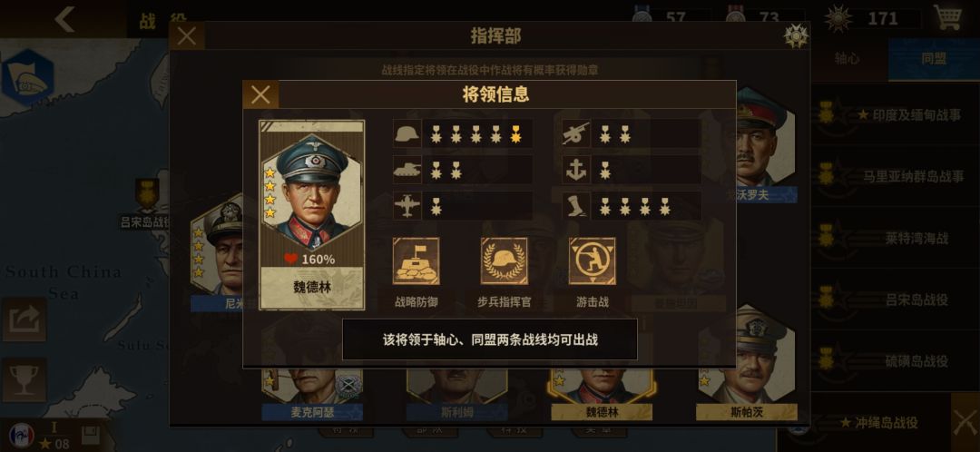Click the share icon on left sidebar

pyautogui.click(x=24, y=319)
